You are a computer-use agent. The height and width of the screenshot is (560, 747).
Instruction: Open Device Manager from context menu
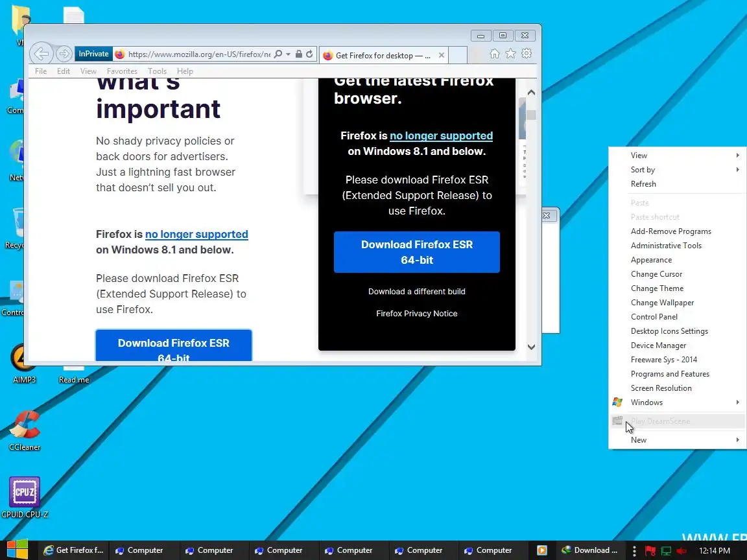(x=678, y=345)
